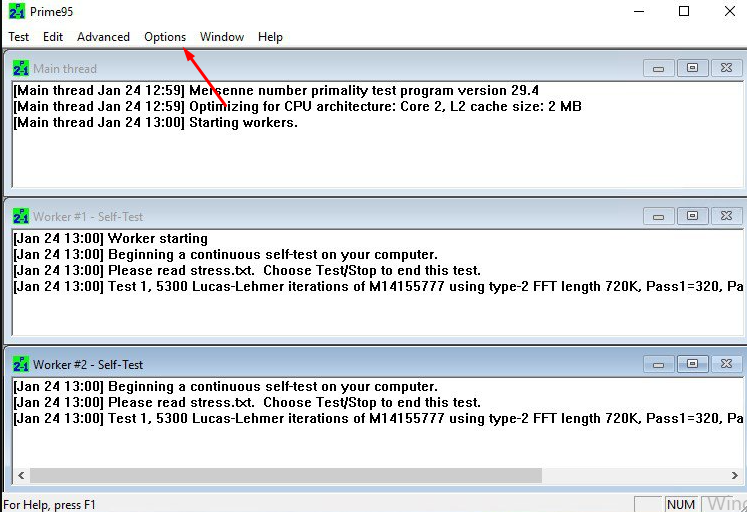The height and width of the screenshot is (512, 747).
Task: Open the Test menu
Action: (x=19, y=37)
